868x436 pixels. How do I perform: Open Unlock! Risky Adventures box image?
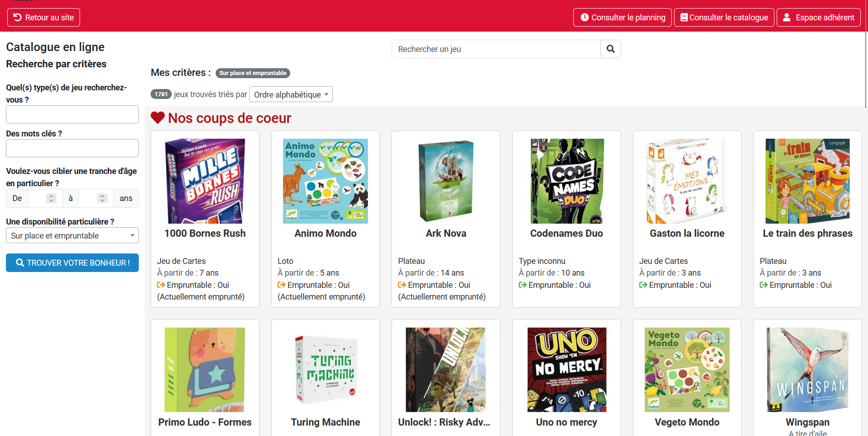click(446, 370)
